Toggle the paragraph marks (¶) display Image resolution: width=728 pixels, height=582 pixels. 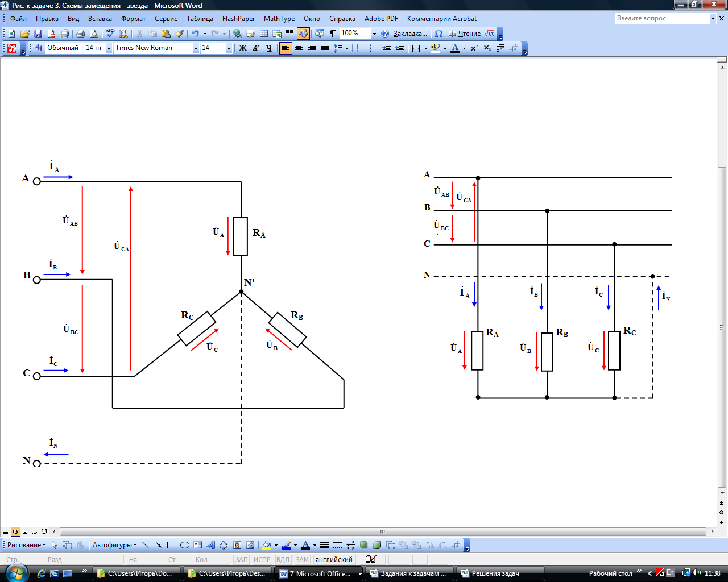pos(333,34)
